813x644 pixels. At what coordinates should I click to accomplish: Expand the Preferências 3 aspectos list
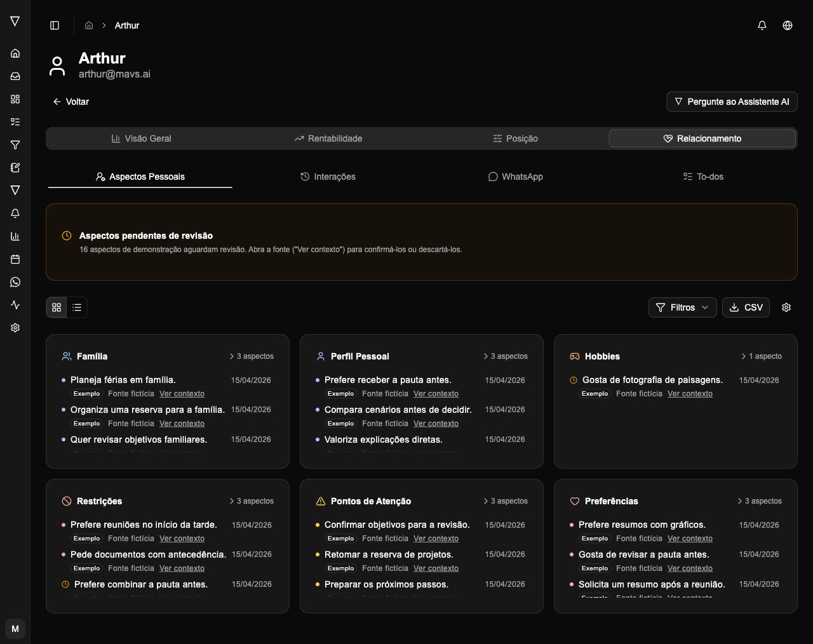[760, 501]
